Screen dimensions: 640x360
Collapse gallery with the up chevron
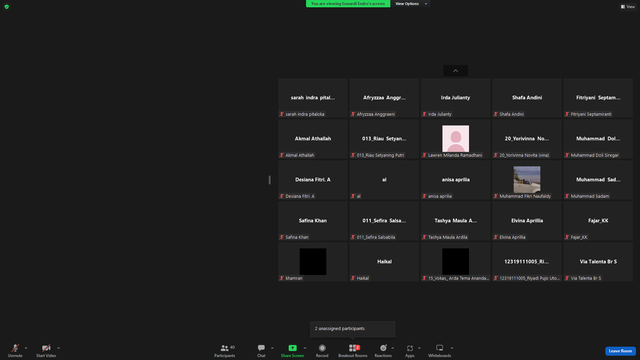(x=456, y=71)
